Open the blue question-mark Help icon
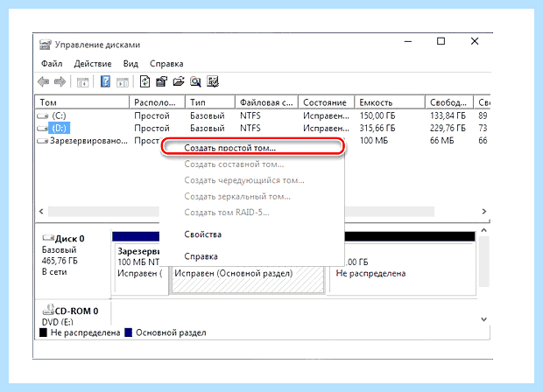The image size is (543, 392). tap(105, 82)
